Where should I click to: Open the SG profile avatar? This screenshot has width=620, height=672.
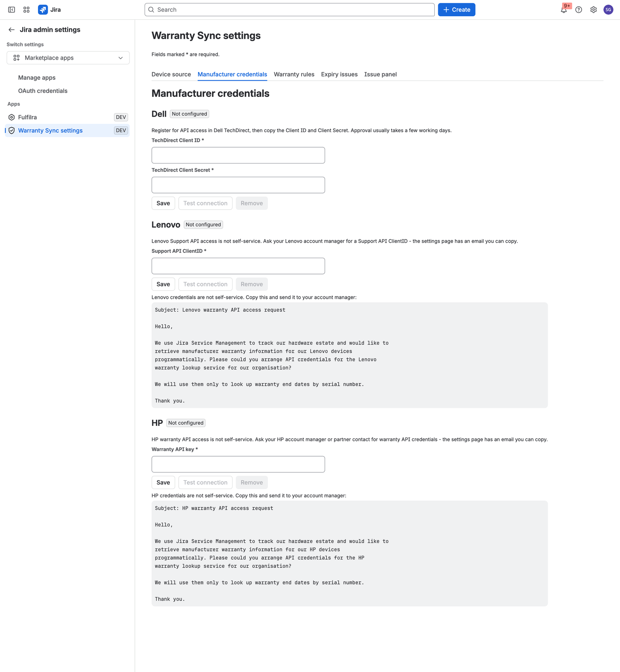608,10
